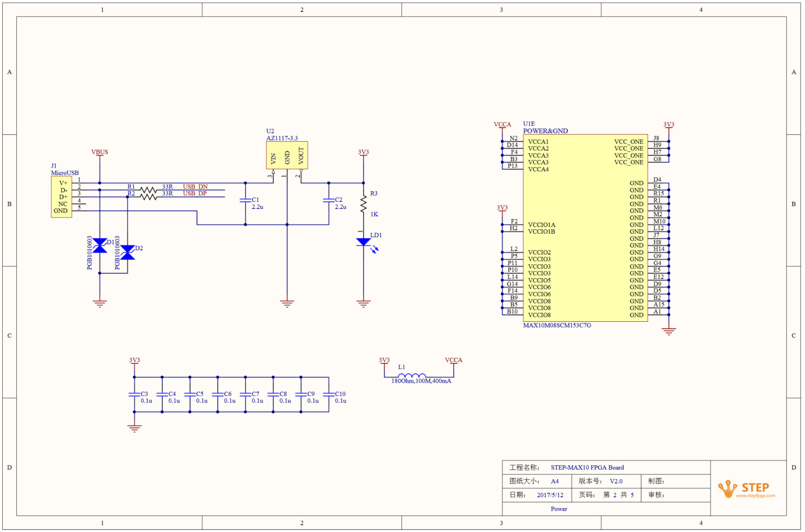The image size is (805, 532).
Task: Click the R1 33R resistor symbol
Action: (149, 190)
